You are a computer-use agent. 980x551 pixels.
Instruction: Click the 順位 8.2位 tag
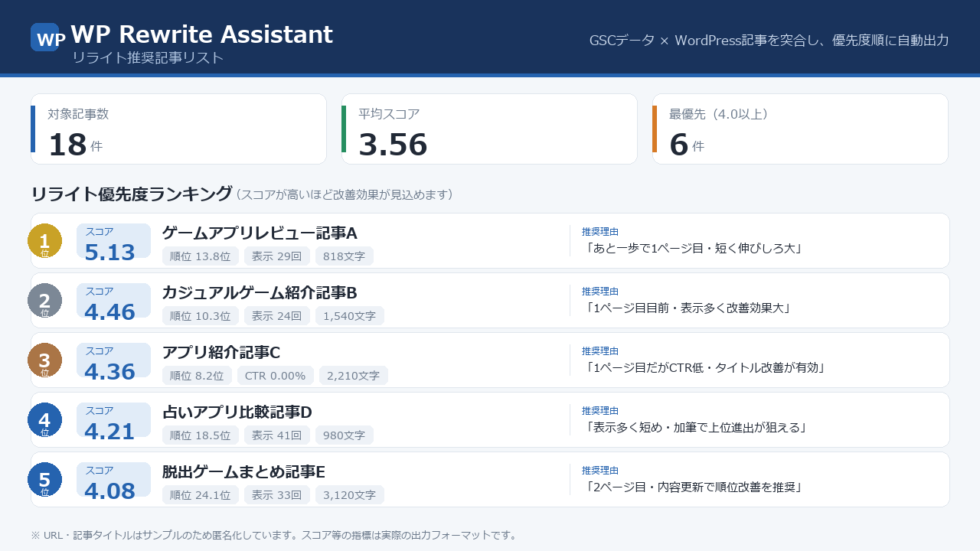click(197, 376)
